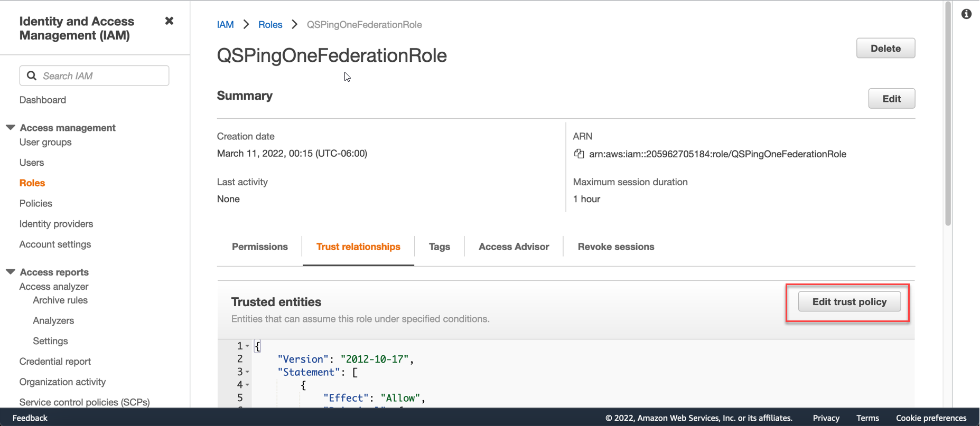
Task: Copy the role ARN with the copy icon
Action: [579, 154]
